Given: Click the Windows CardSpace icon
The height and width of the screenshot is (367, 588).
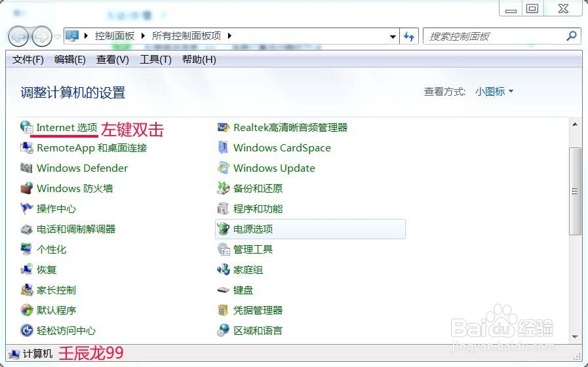Looking at the screenshot, I should tap(223, 147).
